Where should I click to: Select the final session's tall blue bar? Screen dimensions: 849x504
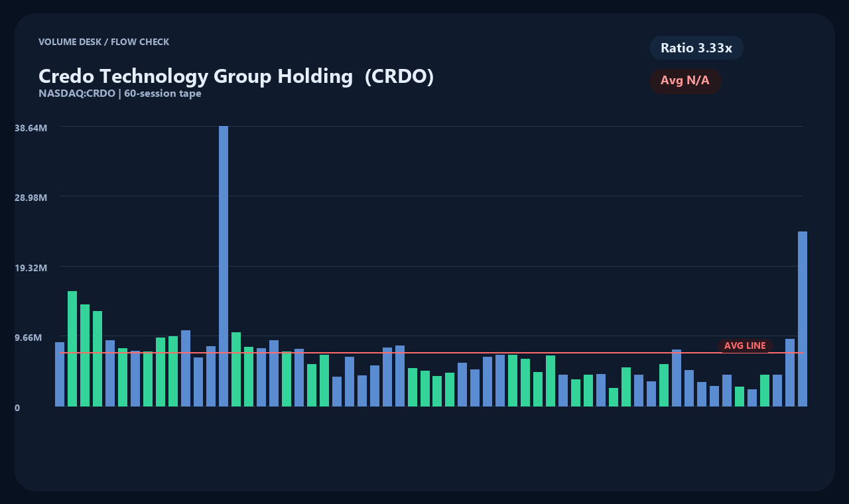coord(803,319)
